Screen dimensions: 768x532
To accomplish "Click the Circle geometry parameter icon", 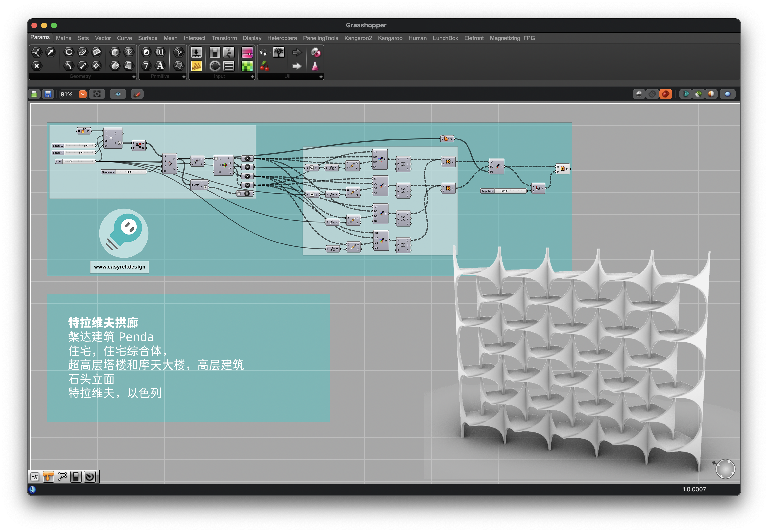I will click(x=69, y=52).
